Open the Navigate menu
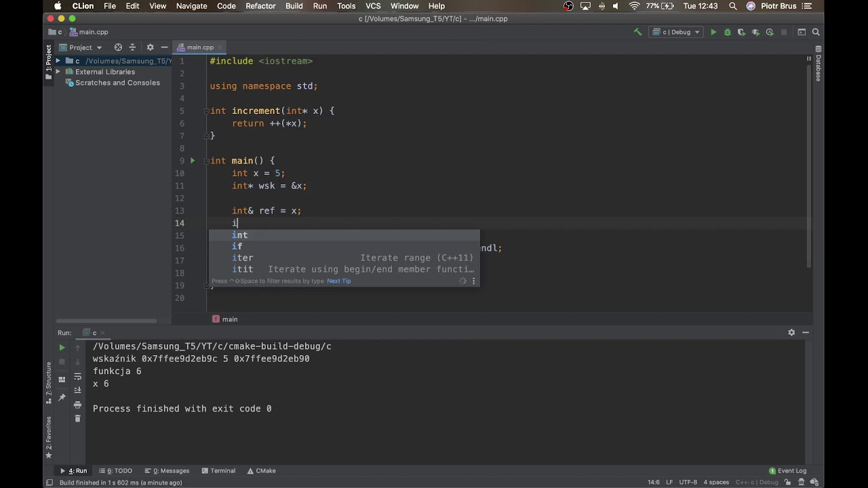Viewport: 868px width, 488px height. (x=192, y=6)
